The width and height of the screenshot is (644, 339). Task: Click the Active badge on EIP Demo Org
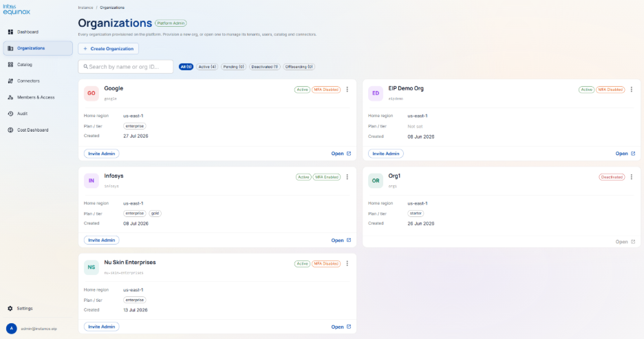point(586,90)
